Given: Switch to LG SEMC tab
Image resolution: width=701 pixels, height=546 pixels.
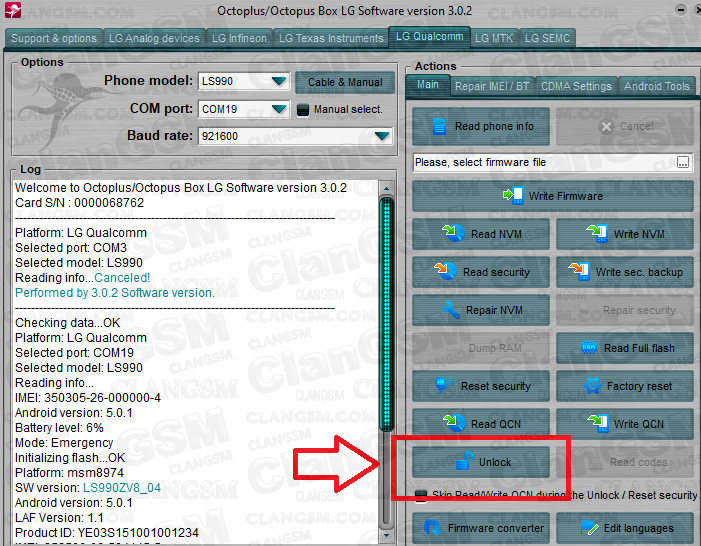Looking at the screenshot, I should click(547, 38).
